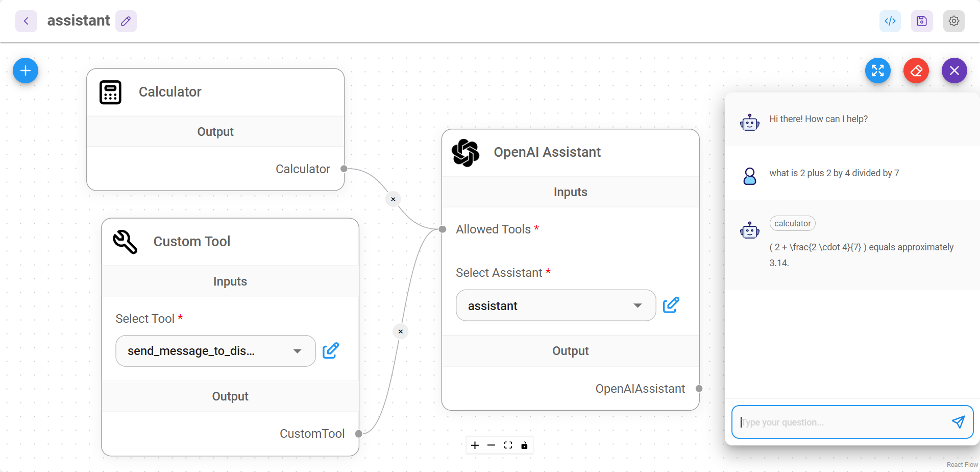Expand the chat window to full size
This screenshot has width=980, height=472.
point(878,70)
